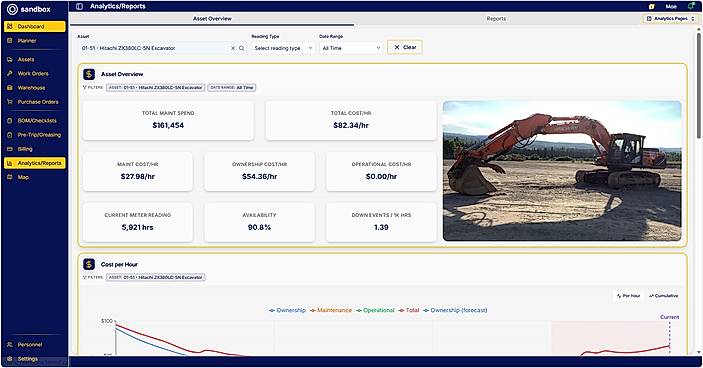Click the Operational Cost/Hr value $0.00/hr
703x368 pixels.
point(381,177)
